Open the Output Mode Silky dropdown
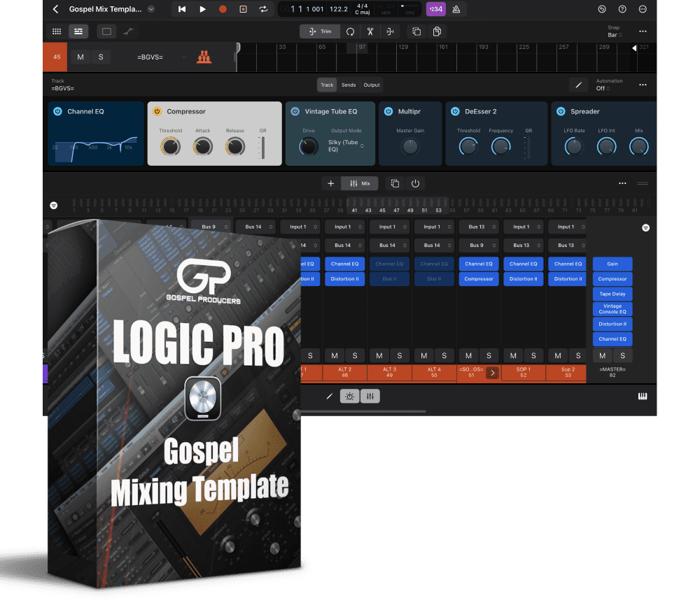The image size is (700, 612). click(346, 146)
